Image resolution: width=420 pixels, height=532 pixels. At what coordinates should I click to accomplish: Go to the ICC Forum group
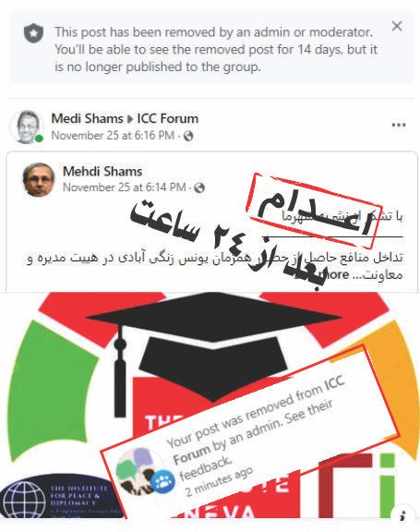[167, 118]
